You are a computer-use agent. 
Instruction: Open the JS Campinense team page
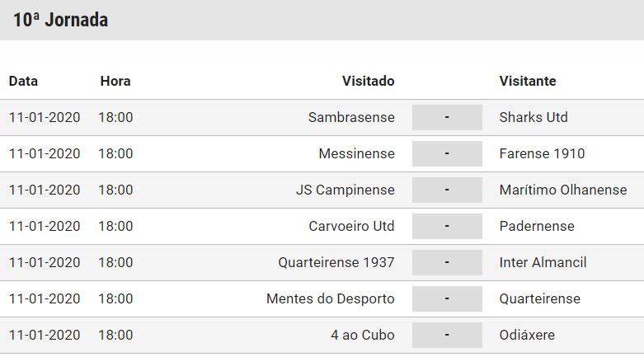click(345, 190)
